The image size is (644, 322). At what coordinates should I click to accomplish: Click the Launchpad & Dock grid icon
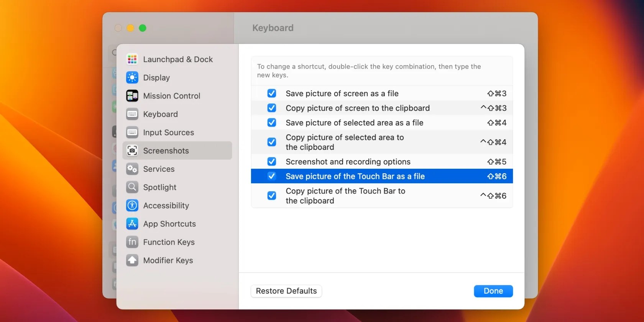click(x=132, y=59)
